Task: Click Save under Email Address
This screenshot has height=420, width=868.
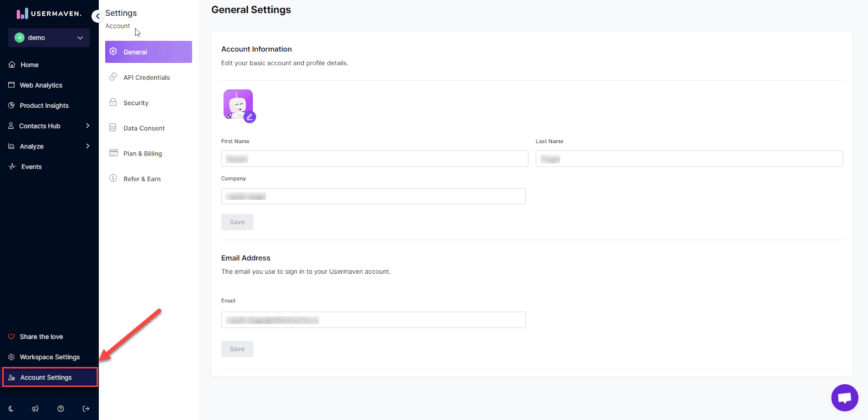Action: click(237, 349)
